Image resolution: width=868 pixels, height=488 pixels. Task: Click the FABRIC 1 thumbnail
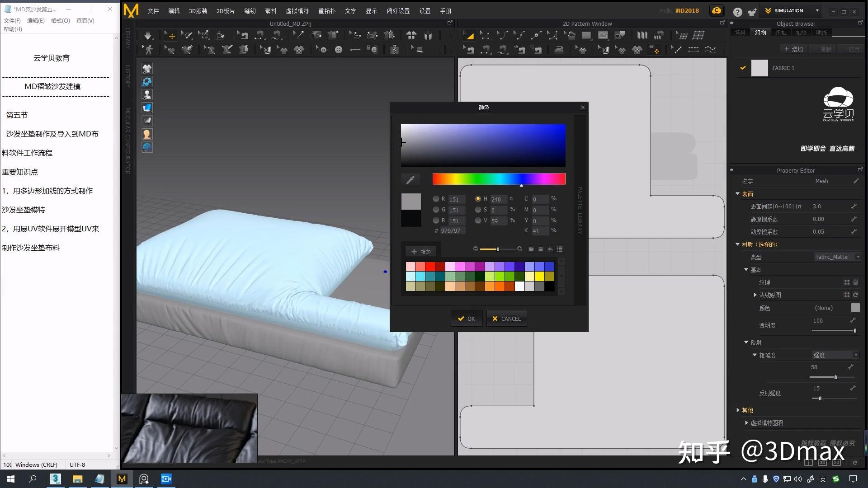click(759, 68)
